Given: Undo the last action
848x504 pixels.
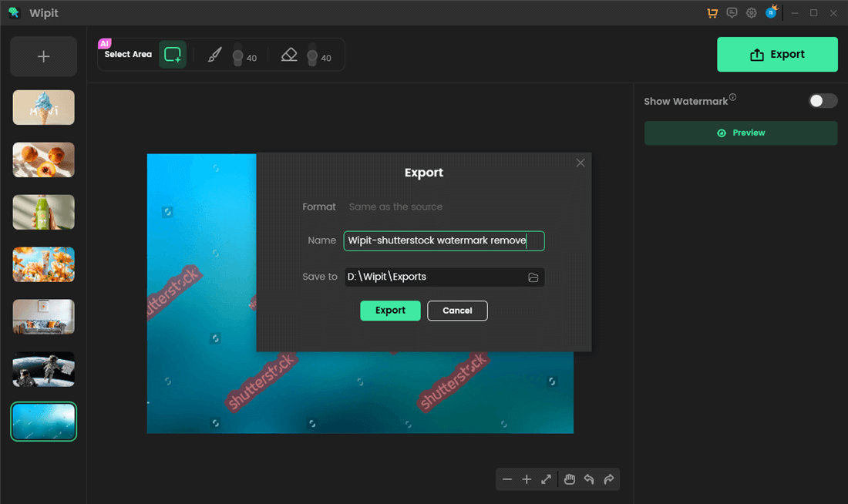Looking at the screenshot, I should (x=589, y=479).
